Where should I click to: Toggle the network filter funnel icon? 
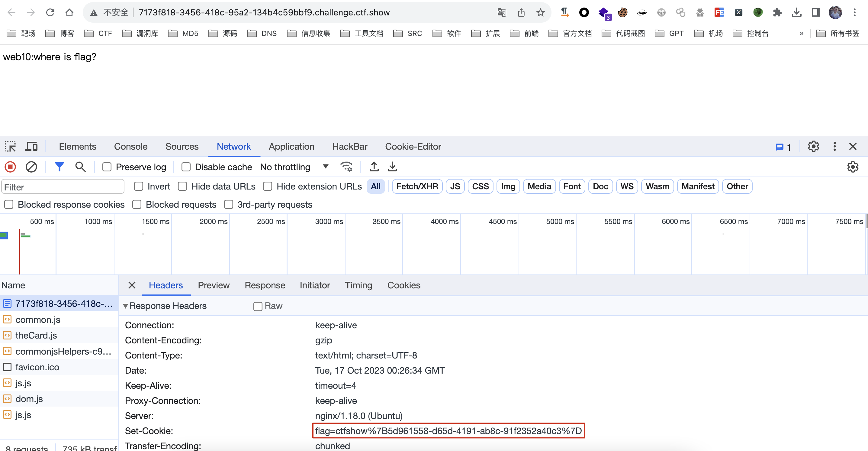click(x=59, y=167)
